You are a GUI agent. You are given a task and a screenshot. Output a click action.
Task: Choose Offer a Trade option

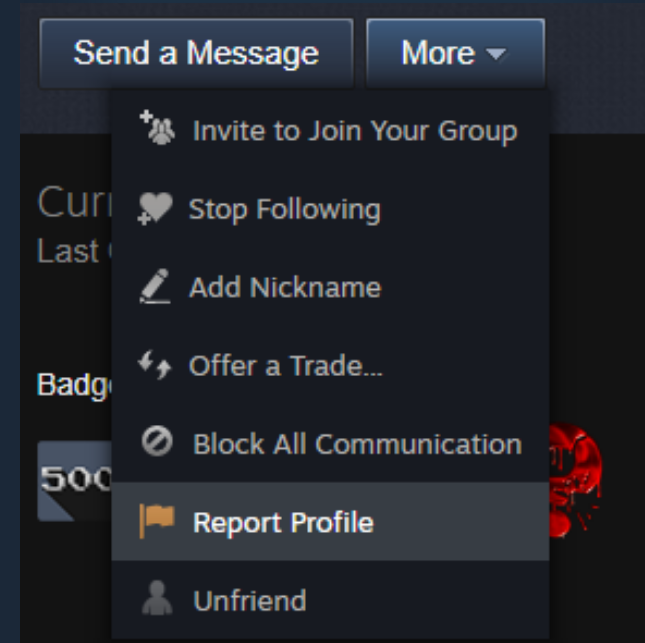330,365
